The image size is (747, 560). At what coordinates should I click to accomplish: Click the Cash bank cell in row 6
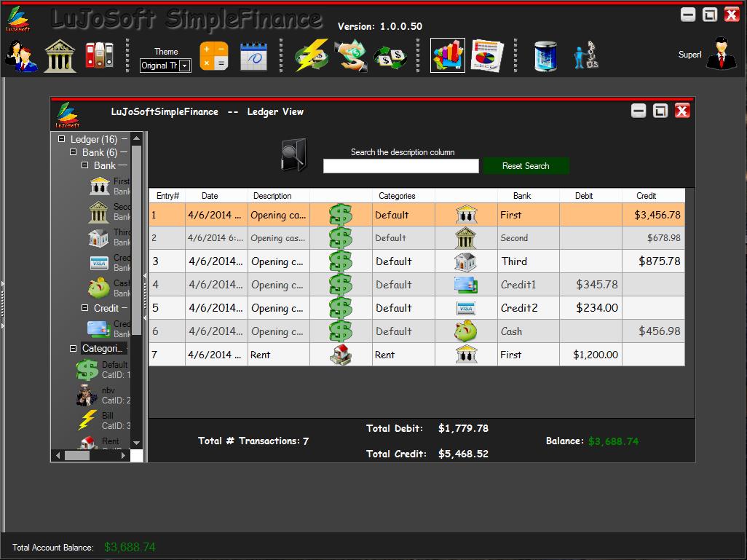point(529,332)
